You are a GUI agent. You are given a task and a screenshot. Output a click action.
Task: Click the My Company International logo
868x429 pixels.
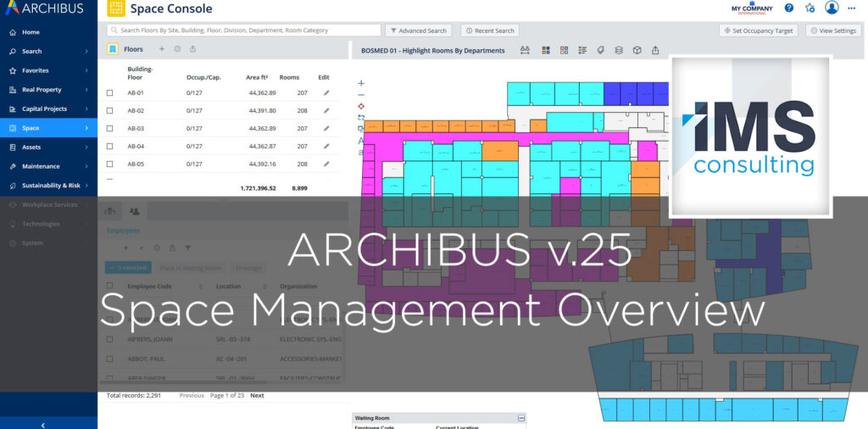752,8
